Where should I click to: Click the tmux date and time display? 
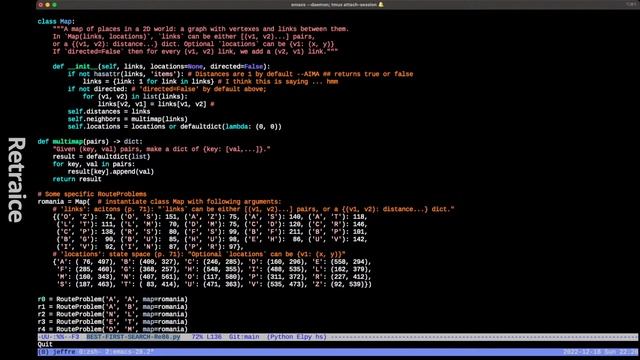599,352
